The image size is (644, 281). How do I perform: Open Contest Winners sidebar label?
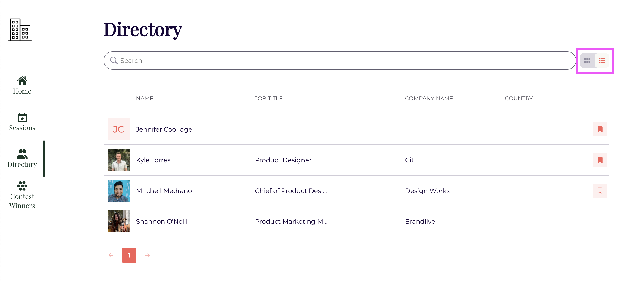point(22,201)
